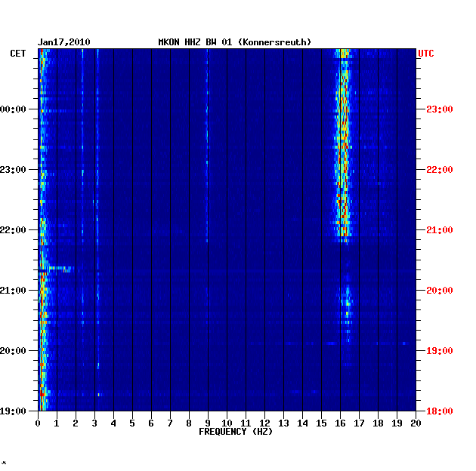
Task: Click frequency axis value 16
Action: [340, 423]
